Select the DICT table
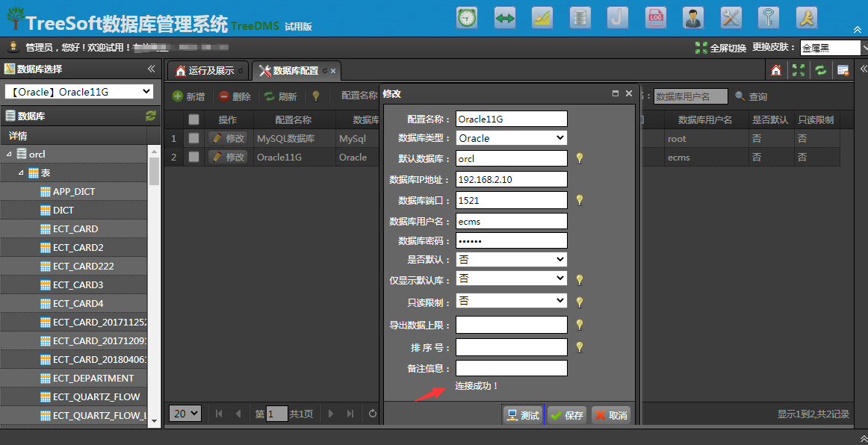 63,211
